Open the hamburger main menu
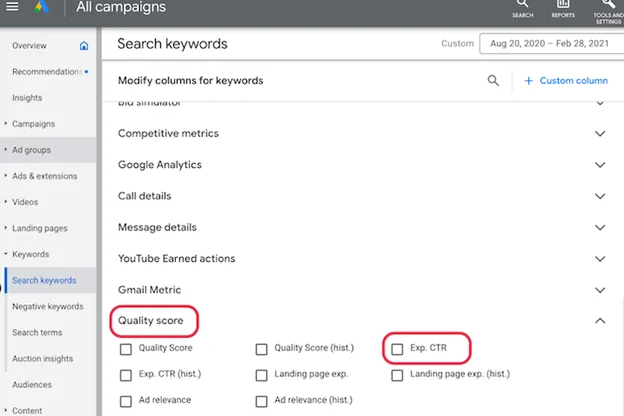624x416 pixels. (12, 6)
